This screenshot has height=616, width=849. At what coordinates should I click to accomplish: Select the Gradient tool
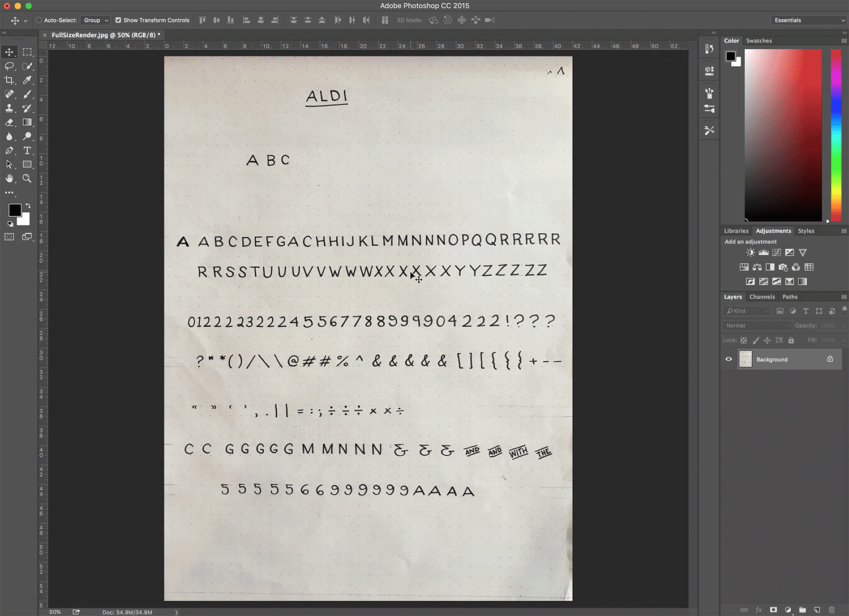pos(27,122)
